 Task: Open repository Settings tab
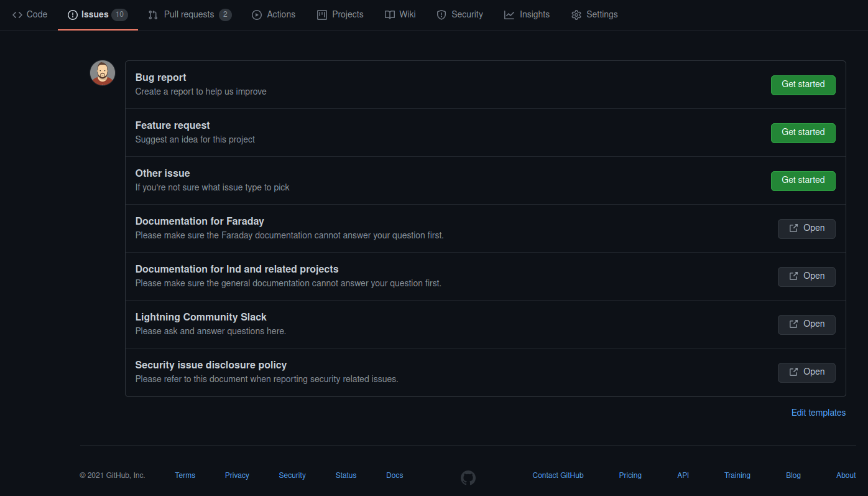tap(594, 14)
